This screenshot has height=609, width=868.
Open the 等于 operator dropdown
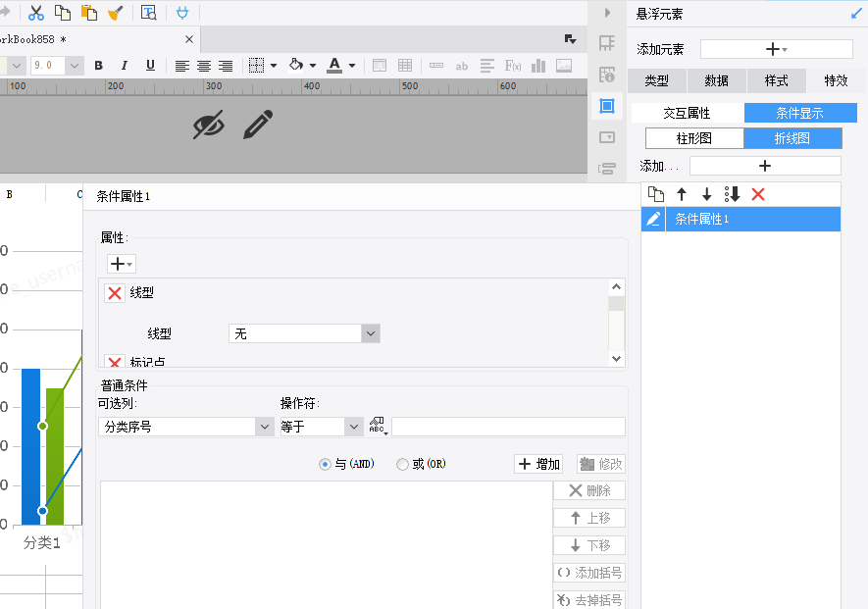coord(322,427)
